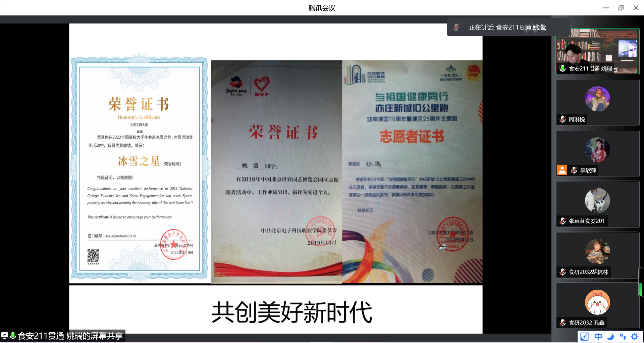Click muted mic icon beside 周琳悦
The width and height of the screenshot is (644, 343).
[x=563, y=119]
